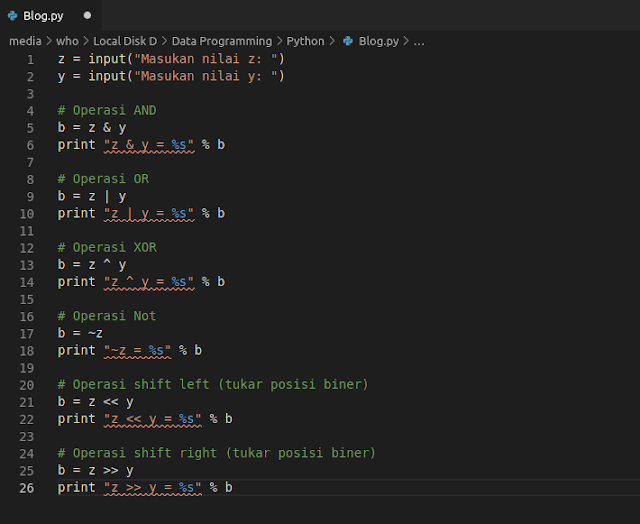Expand the breadcrumb ellipsis symbol list
The height and width of the screenshot is (524, 640).
419,42
